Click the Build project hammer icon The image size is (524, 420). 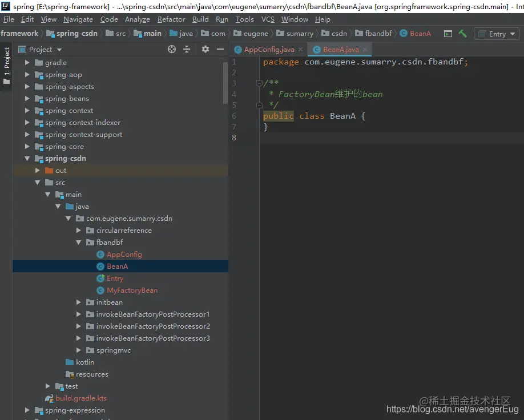[x=462, y=34]
